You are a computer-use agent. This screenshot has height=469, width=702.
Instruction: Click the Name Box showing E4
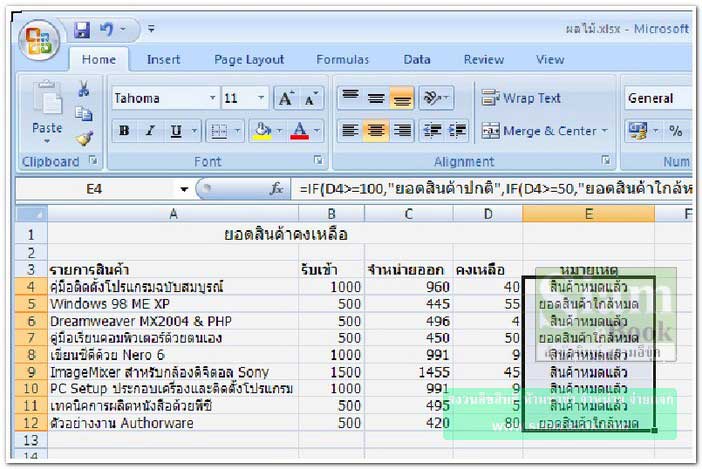(x=95, y=189)
